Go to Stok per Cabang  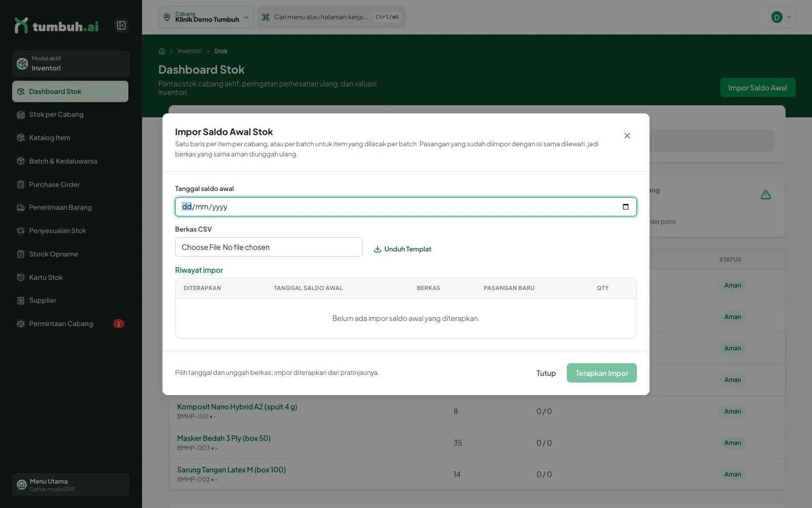coord(70,115)
